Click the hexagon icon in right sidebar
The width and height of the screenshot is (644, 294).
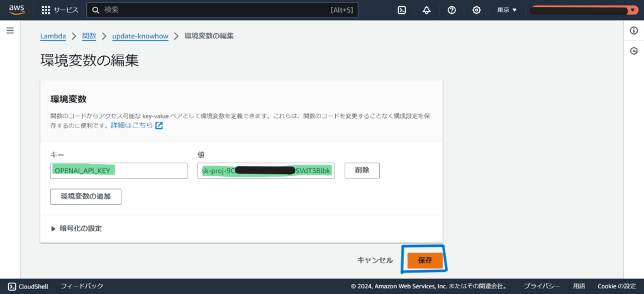coord(634,51)
